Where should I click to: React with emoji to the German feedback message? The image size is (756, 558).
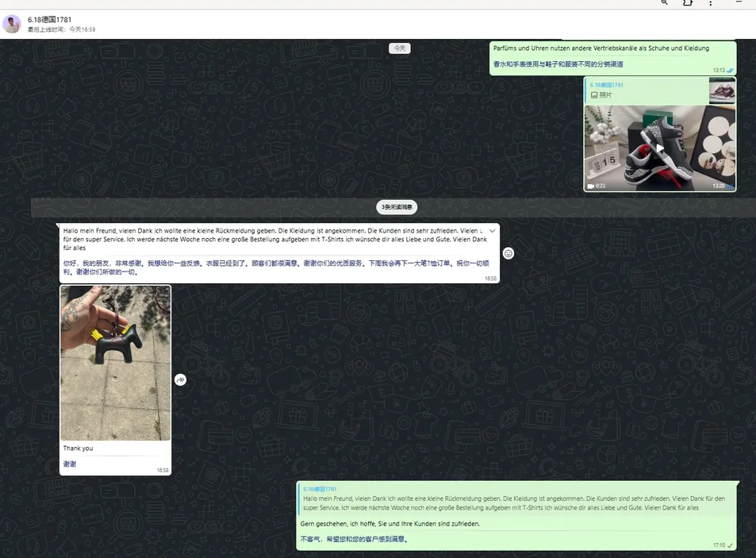click(x=508, y=253)
